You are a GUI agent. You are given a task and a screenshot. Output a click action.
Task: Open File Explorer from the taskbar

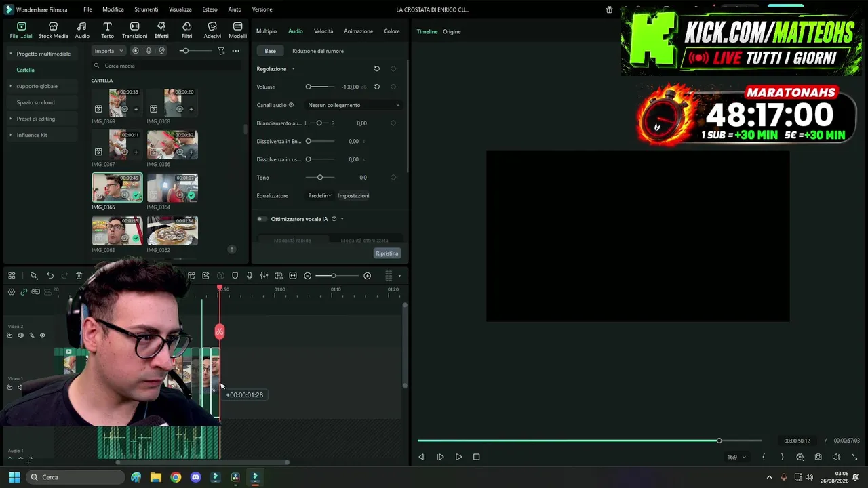(156, 477)
